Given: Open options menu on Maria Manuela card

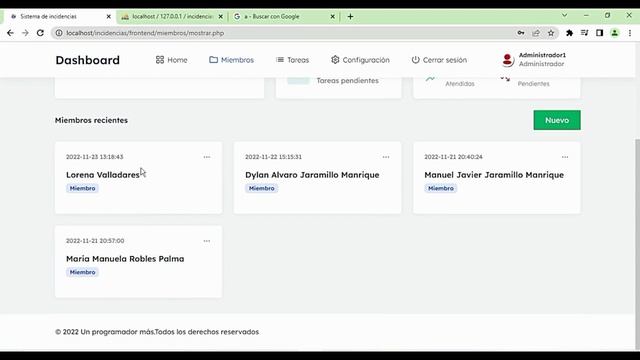Looking at the screenshot, I should [x=207, y=241].
